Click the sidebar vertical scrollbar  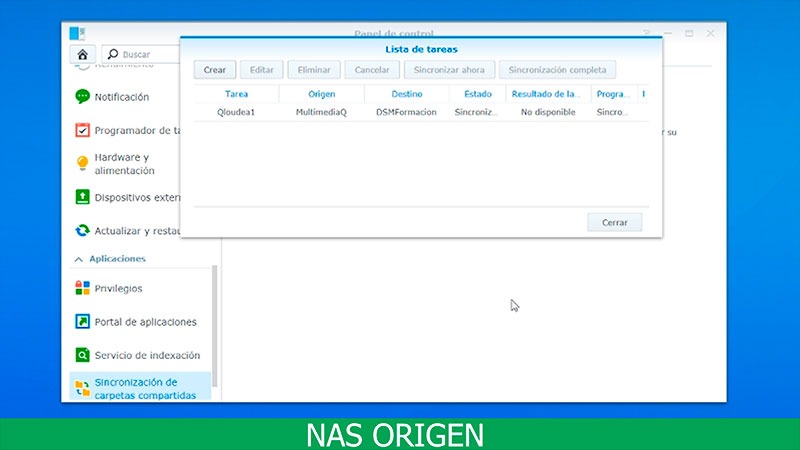(x=215, y=326)
